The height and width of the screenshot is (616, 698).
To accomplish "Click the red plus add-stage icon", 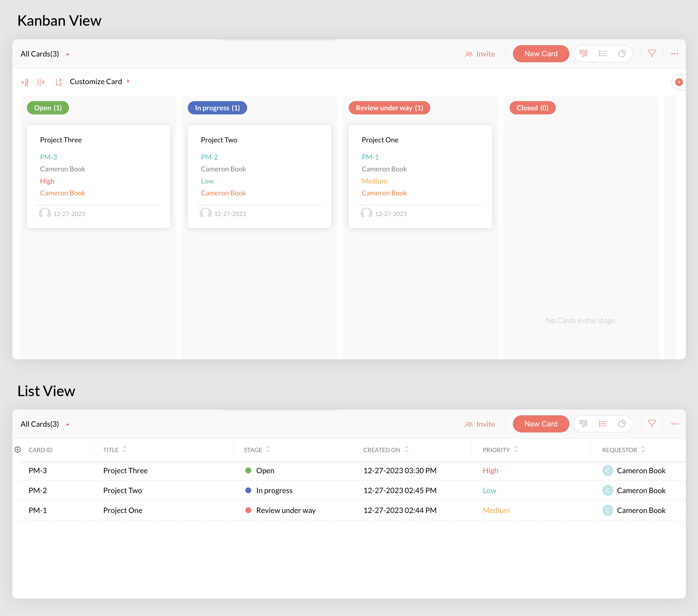I will [x=679, y=82].
